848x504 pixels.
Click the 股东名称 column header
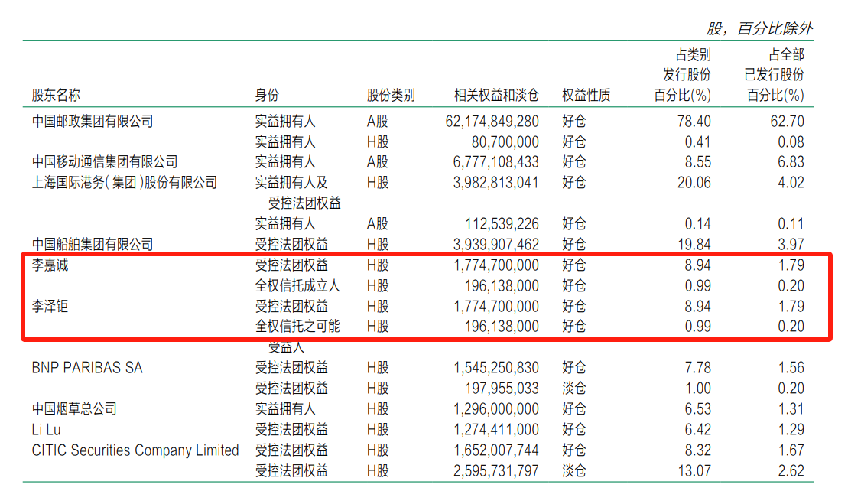(x=56, y=95)
